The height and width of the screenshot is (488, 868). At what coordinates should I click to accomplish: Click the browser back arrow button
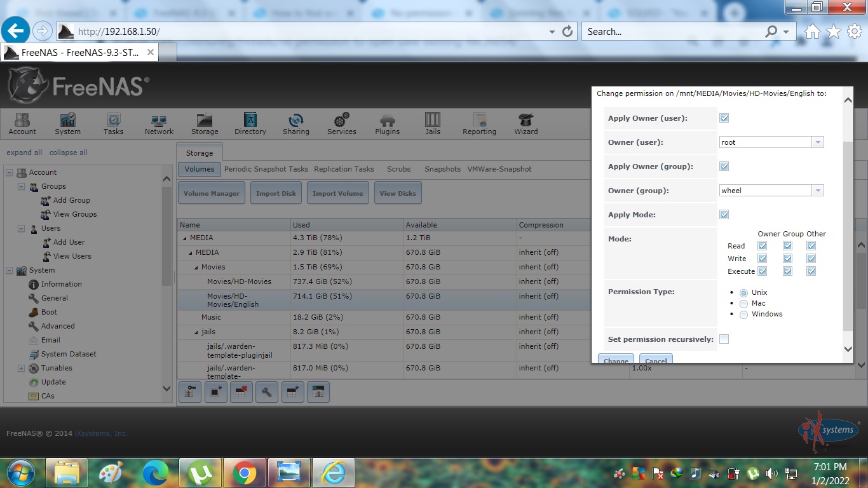pyautogui.click(x=16, y=30)
